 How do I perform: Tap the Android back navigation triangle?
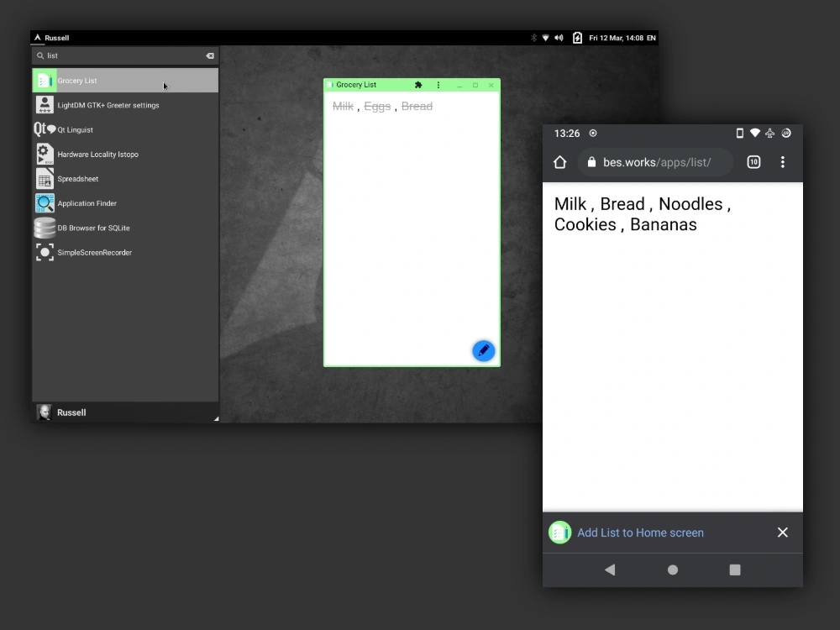(610, 570)
